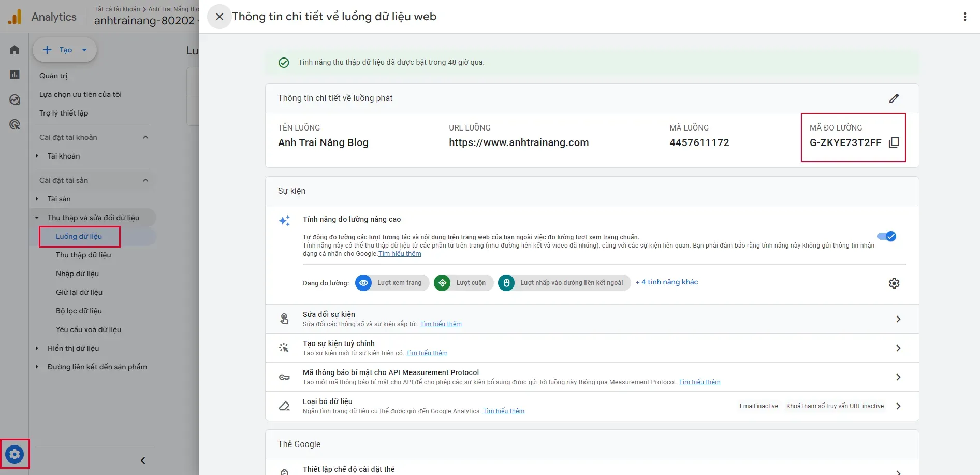The height and width of the screenshot is (475, 980).
Task: Select Bộ lọc dữ liệu in sidebar
Action: [79, 311]
